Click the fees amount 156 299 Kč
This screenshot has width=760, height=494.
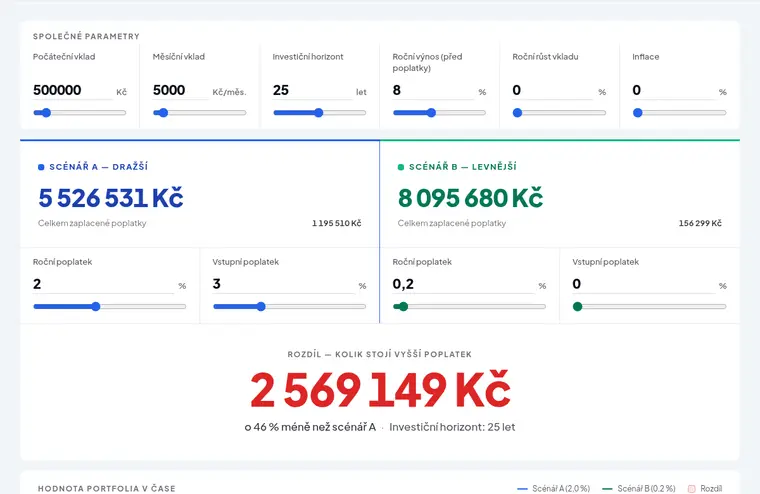700,223
